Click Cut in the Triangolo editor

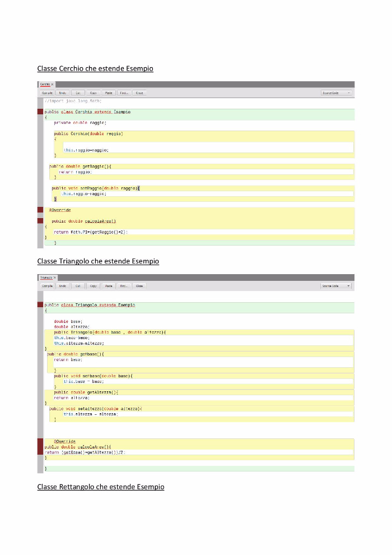tap(78, 286)
